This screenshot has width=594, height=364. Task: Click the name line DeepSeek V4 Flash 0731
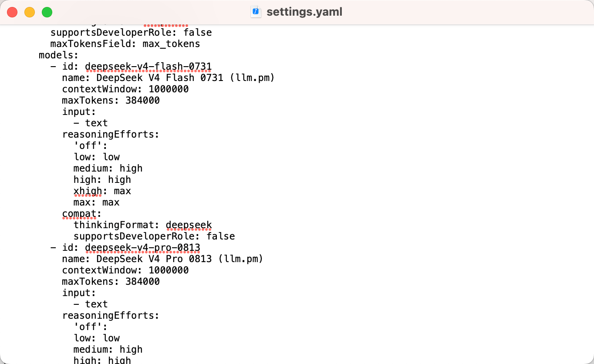(x=168, y=78)
